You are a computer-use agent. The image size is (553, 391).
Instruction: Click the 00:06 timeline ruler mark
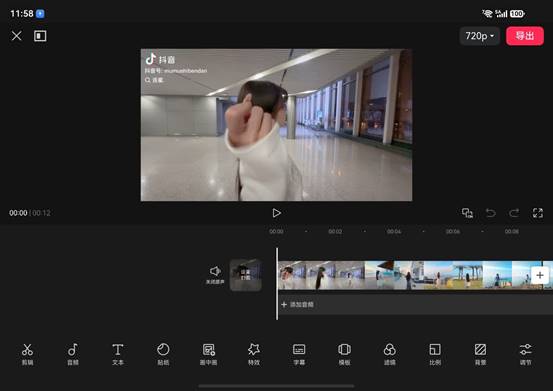pyautogui.click(x=453, y=232)
